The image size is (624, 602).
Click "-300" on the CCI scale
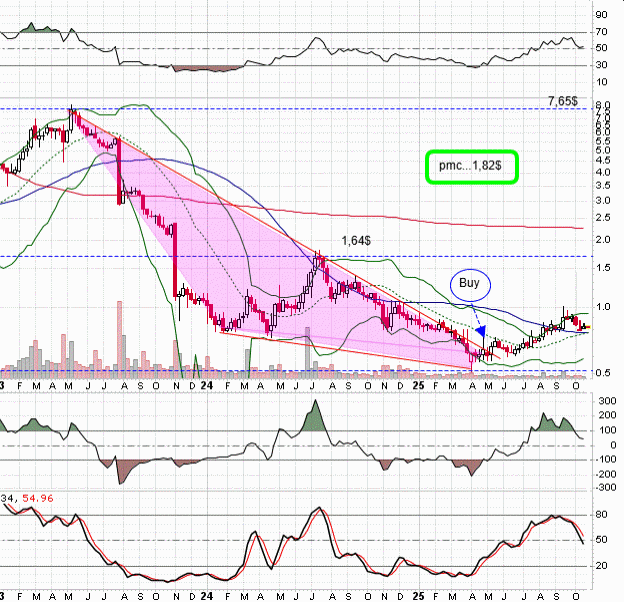tap(603, 488)
